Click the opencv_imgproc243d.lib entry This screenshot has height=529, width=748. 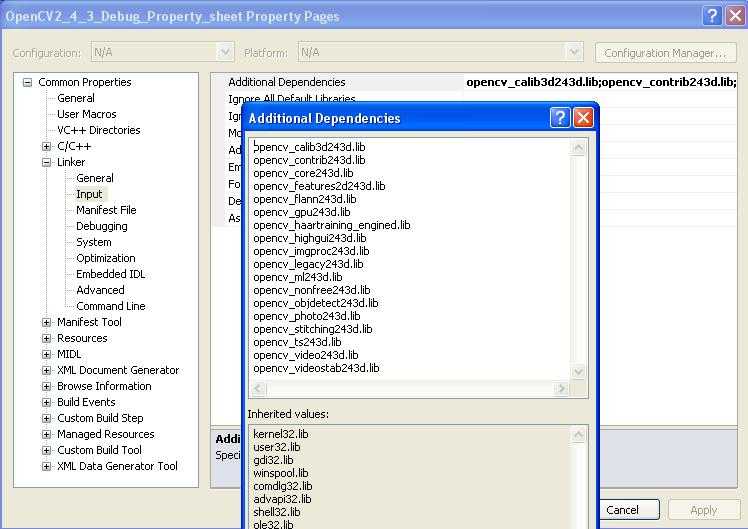click(312, 251)
